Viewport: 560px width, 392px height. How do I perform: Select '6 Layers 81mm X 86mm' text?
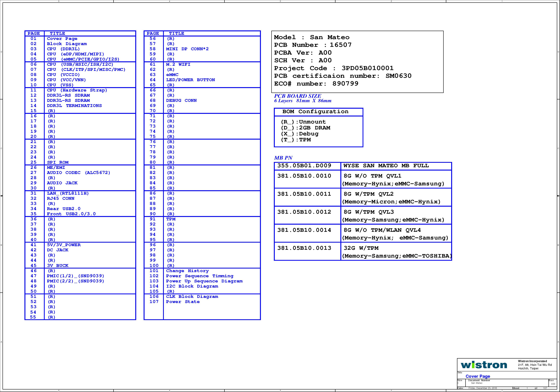tap(303, 101)
